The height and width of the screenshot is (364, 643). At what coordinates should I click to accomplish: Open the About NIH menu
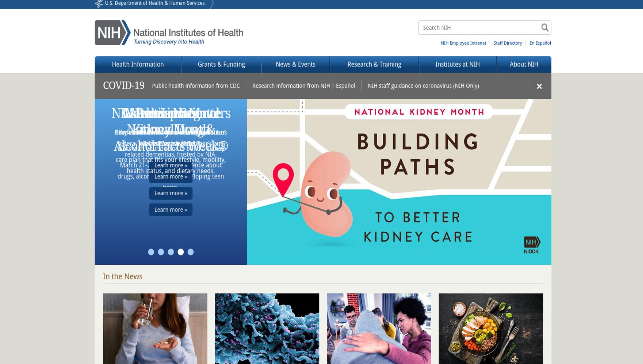[x=524, y=64]
